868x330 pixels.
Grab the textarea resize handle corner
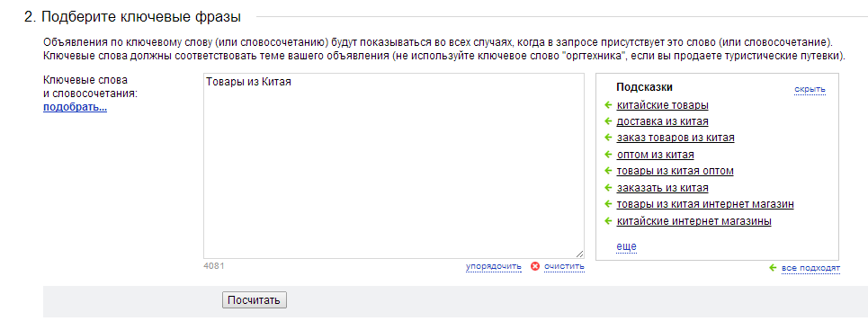click(x=579, y=254)
